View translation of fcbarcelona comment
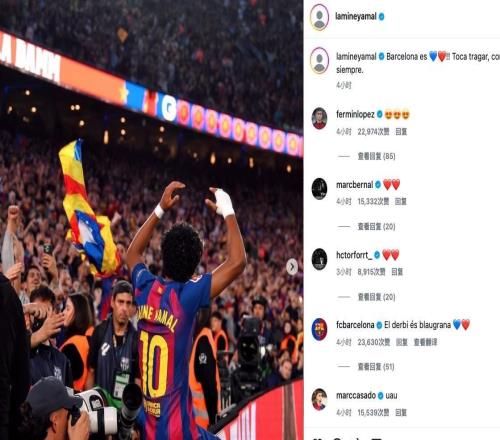This screenshot has height=440, width=500. [425, 342]
